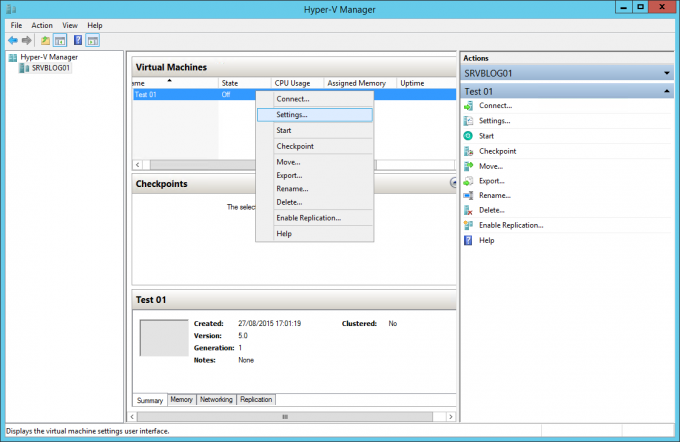Select SRVBLOG01 server in the tree
Screen dimensions: 680x442
tap(50, 68)
